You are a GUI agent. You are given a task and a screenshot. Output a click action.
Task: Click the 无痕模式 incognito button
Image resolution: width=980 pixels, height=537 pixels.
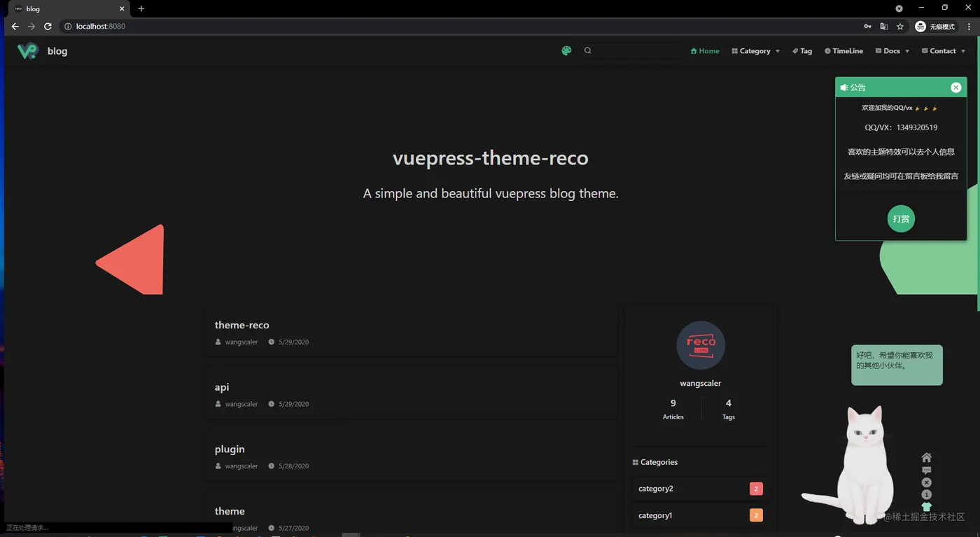pos(935,27)
